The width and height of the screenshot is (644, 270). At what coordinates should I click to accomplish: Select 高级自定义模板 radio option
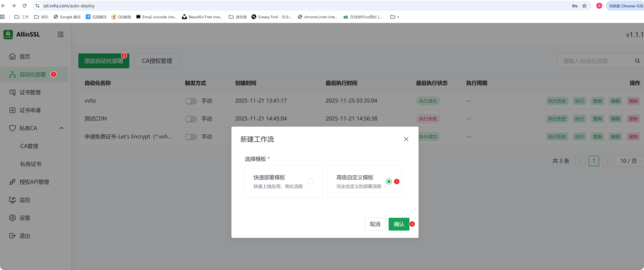click(x=389, y=181)
